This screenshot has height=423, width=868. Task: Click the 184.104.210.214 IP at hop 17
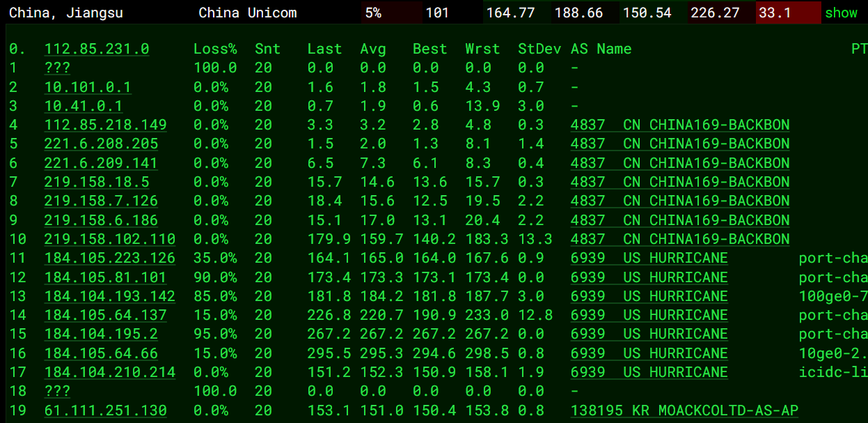tap(110, 372)
